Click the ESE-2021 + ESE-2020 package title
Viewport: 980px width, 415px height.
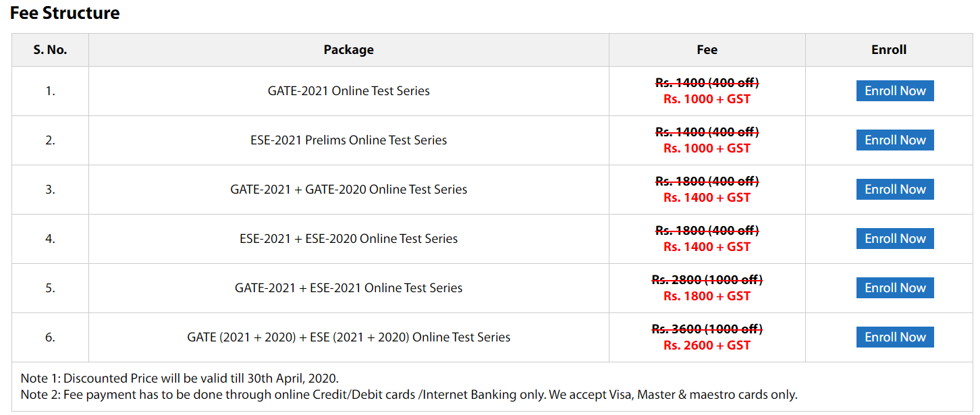coord(348,238)
